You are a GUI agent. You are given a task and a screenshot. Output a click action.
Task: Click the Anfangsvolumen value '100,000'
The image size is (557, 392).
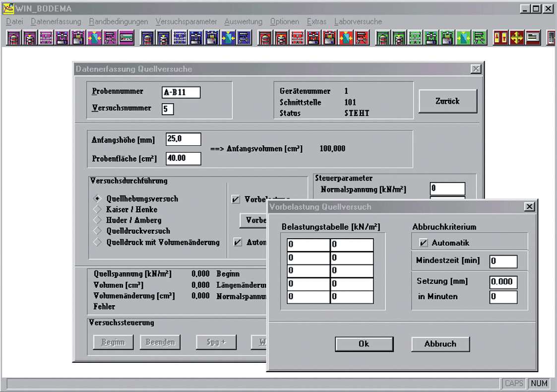[x=332, y=148]
